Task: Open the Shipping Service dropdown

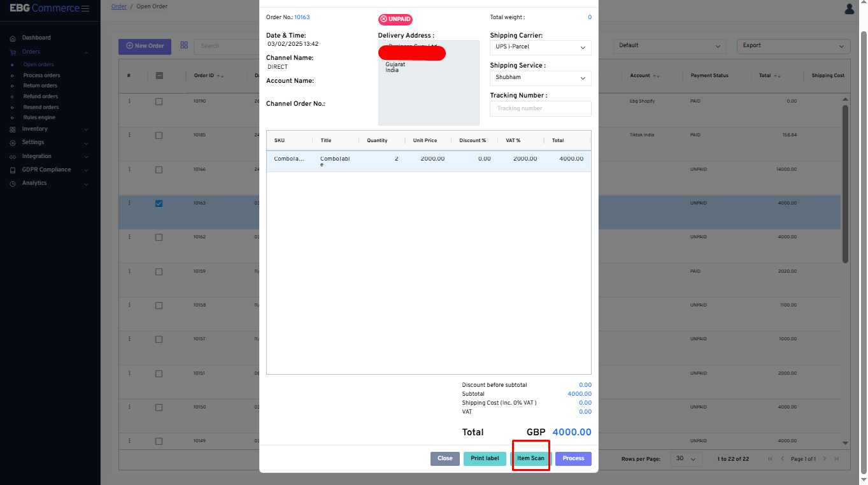Action: point(540,78)
